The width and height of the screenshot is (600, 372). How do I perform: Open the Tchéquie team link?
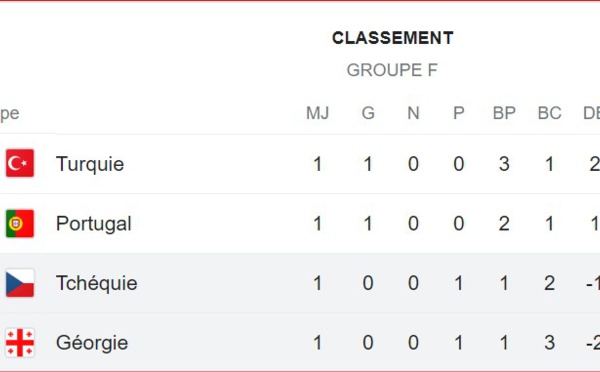pyautogui.click(x=96, y=283)
